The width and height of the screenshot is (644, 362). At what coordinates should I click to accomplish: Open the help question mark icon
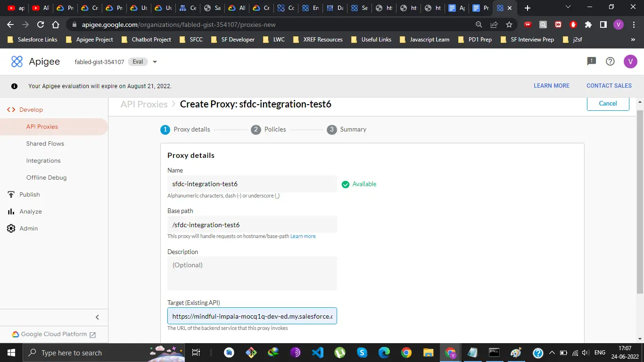click(x=610, y=61)
